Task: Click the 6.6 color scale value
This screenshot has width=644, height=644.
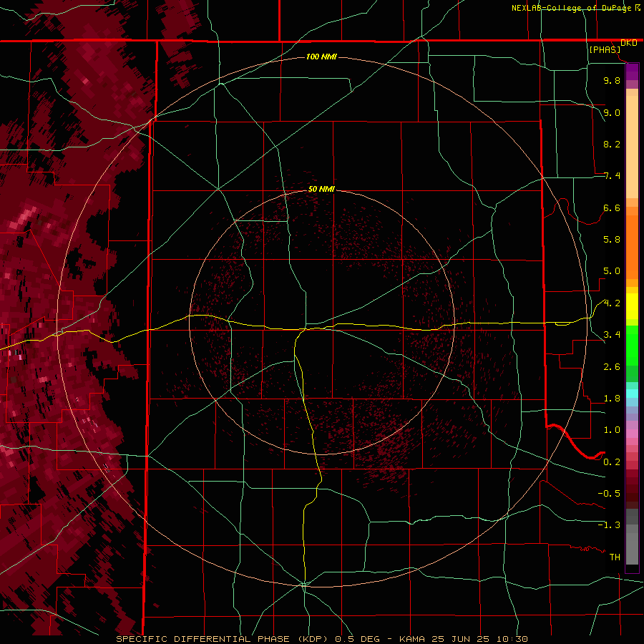Action: pyautogui.click(x=612, y=208)
